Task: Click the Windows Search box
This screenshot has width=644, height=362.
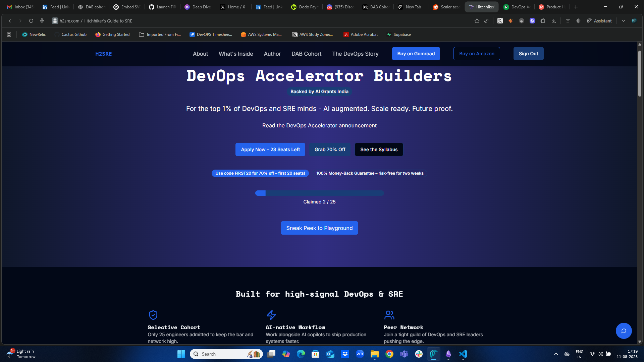Action: 226,354
